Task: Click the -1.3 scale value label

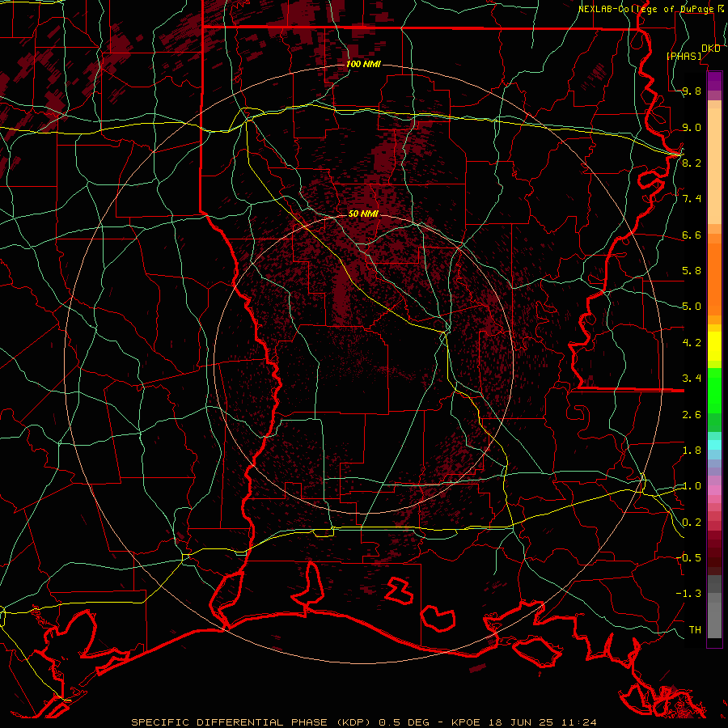Action: (x=688, y=594)
